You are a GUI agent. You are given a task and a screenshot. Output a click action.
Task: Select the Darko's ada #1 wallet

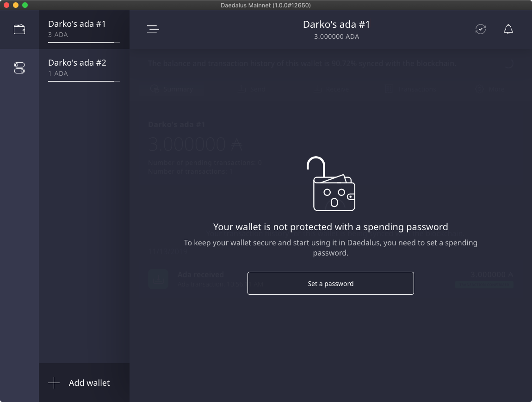84,30
